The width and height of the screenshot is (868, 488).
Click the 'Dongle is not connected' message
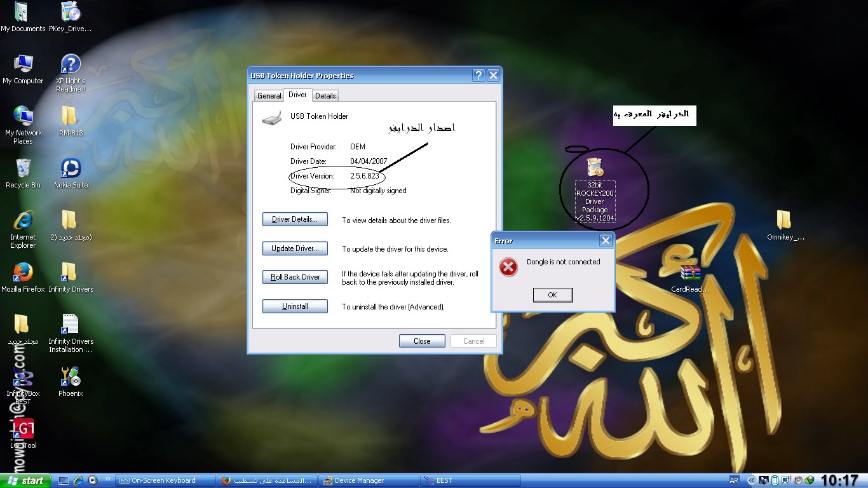[x=563, y=262]
